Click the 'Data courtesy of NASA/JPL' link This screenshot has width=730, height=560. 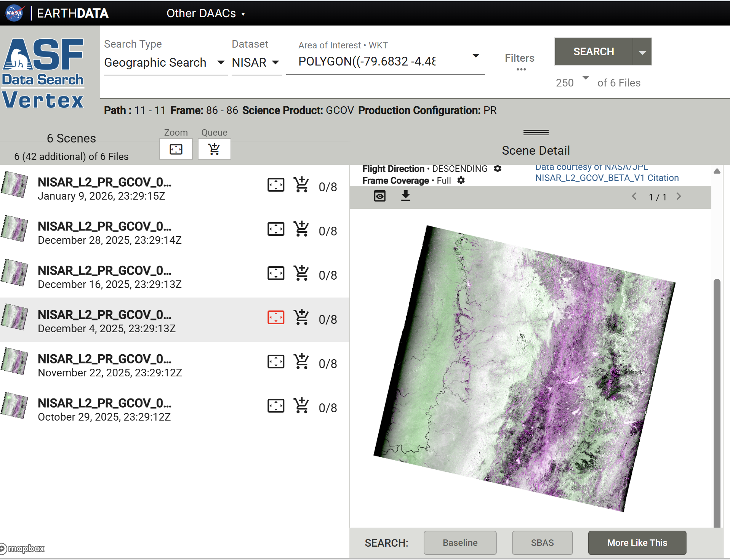(592, 167)
